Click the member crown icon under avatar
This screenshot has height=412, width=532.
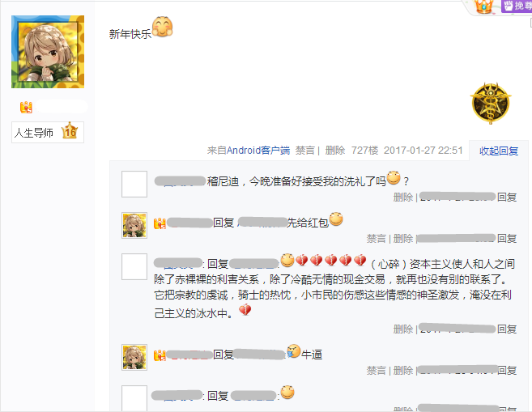[26, 107]
